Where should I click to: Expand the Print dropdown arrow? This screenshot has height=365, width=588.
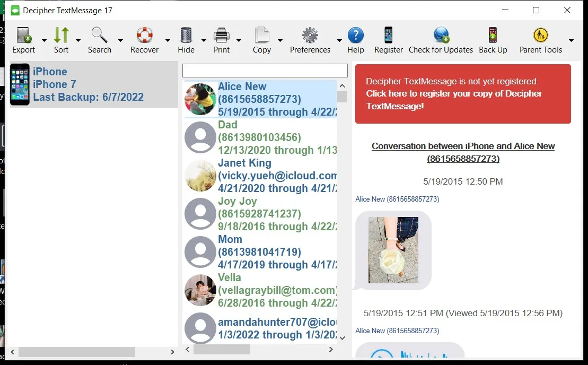pyautogui.click(x=239, y=40)
